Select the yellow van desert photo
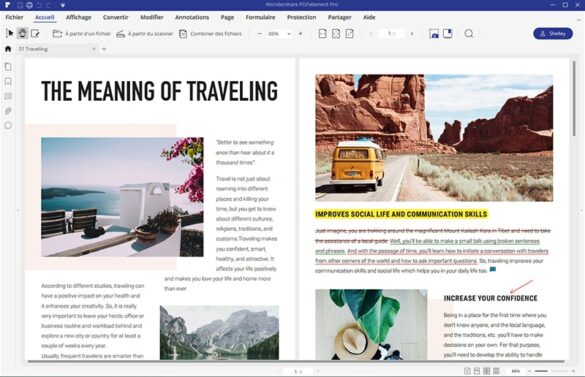Viewport: 585px width, 377px height. pyautogui.click(x=434, y=138)
